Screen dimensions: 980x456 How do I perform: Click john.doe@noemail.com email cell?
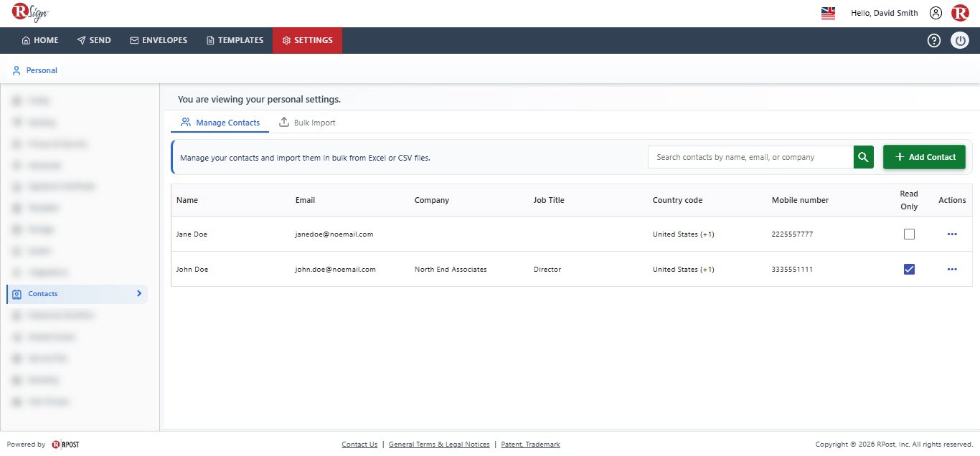tap(336, 270)
